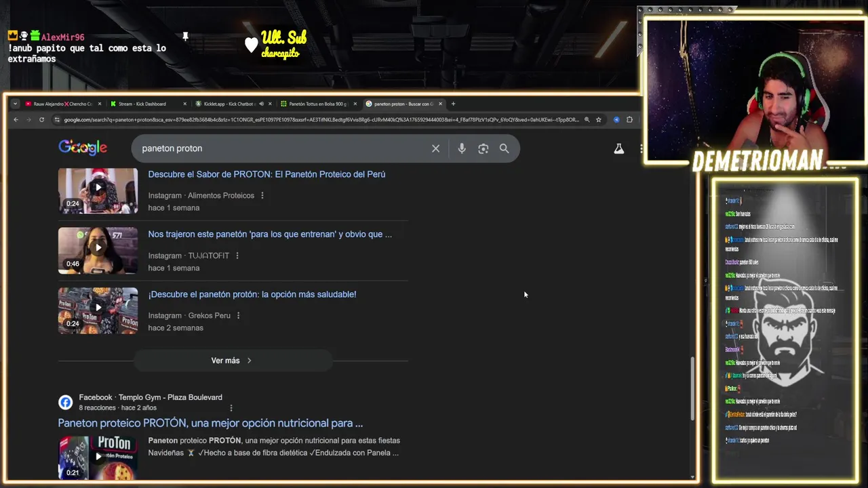Open 'Nos trajeron este panetón' result link
This screenshot has width=868, height=488.
point(270,234)
